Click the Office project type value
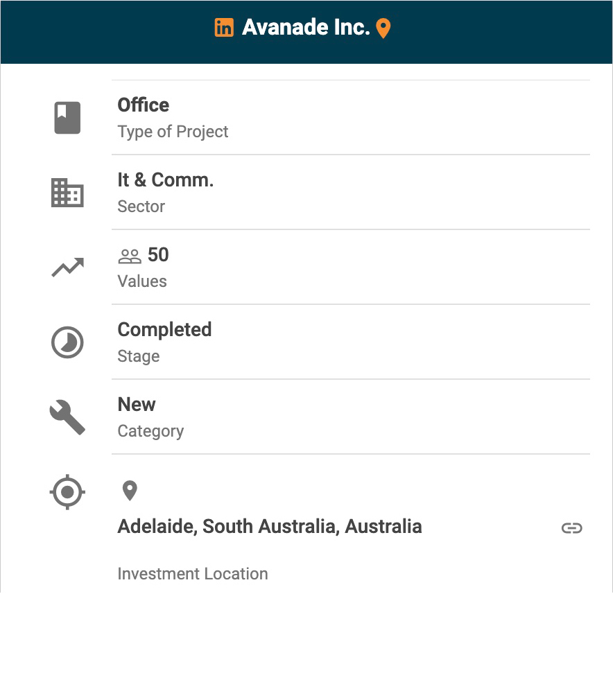This screenshot has height=700, width=613. [144, 105]
